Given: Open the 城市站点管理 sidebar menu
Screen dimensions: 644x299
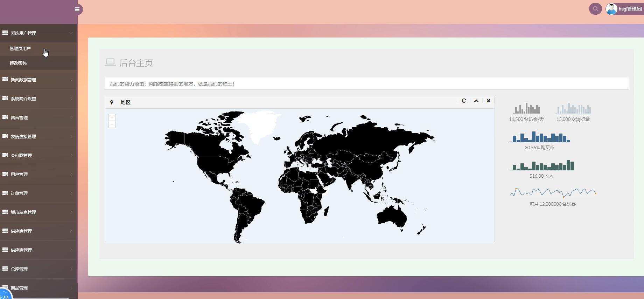Looking at the screenshot, I should [38, 212].
